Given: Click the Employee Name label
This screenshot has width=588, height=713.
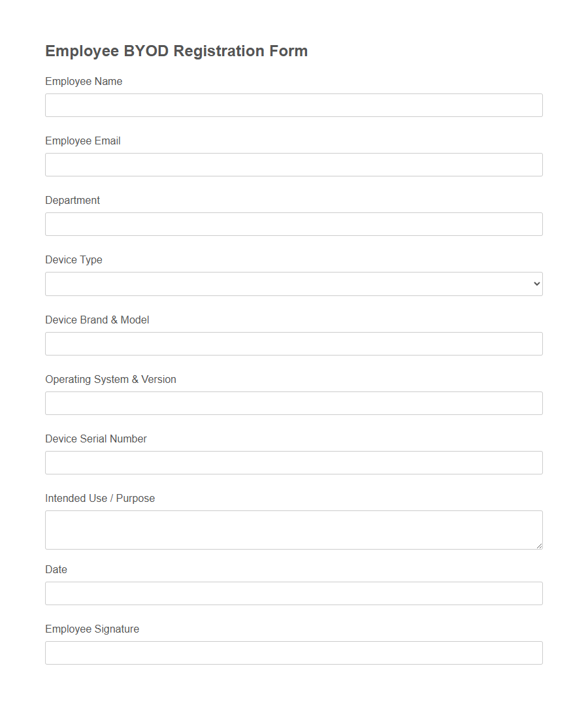Looking at the screenshot, I should point(84,81).
